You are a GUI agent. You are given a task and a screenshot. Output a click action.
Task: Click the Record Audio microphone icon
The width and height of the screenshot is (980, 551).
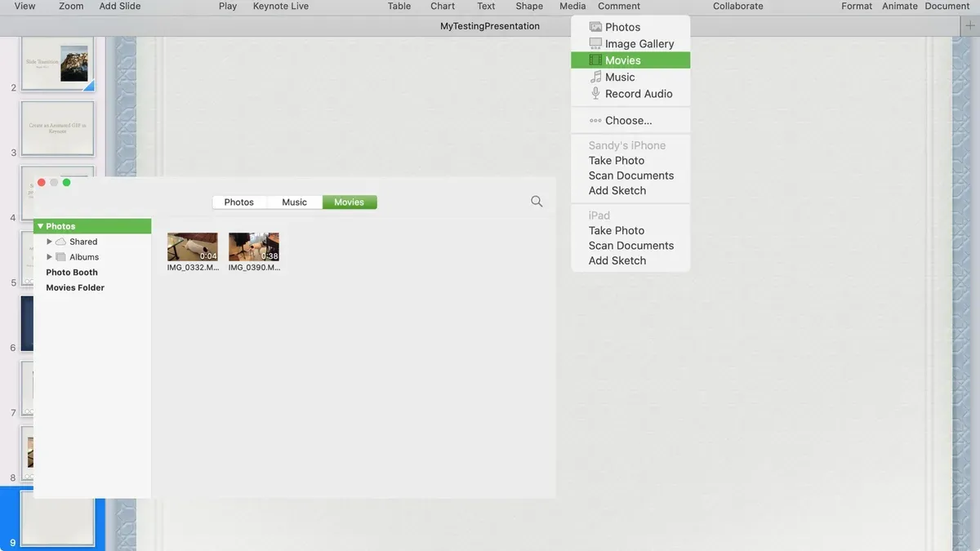[595, 94]
